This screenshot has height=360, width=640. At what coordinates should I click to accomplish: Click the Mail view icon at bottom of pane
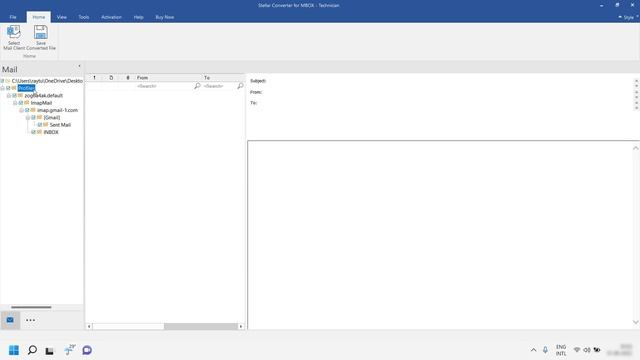(10, 320)
